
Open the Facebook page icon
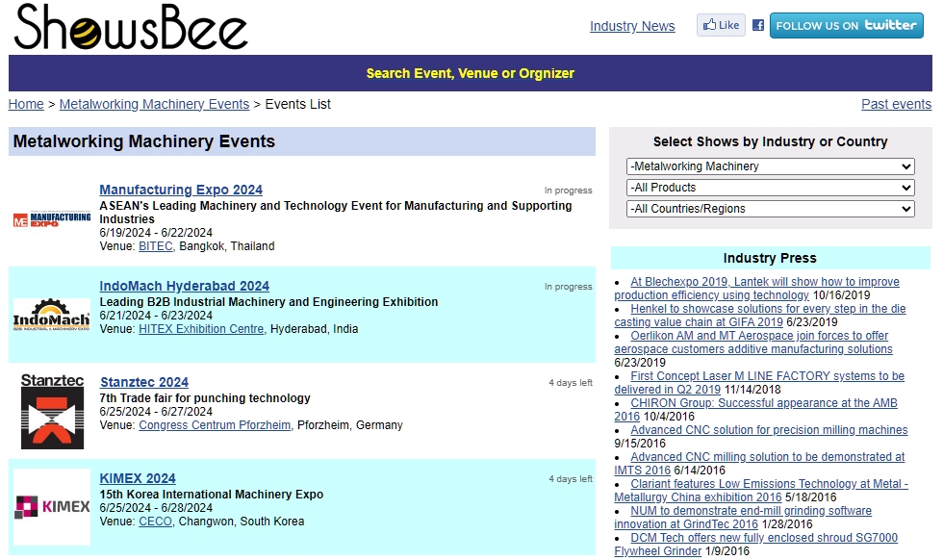click(758, 25)
